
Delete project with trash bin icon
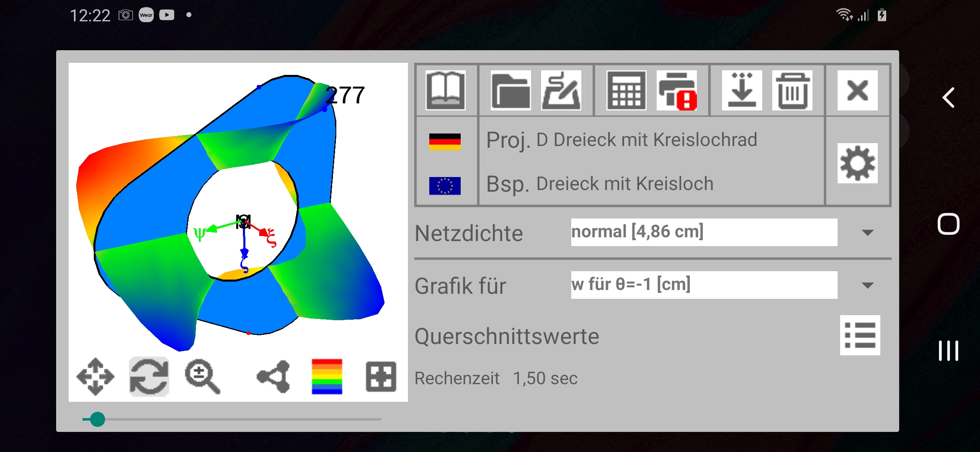792,90
